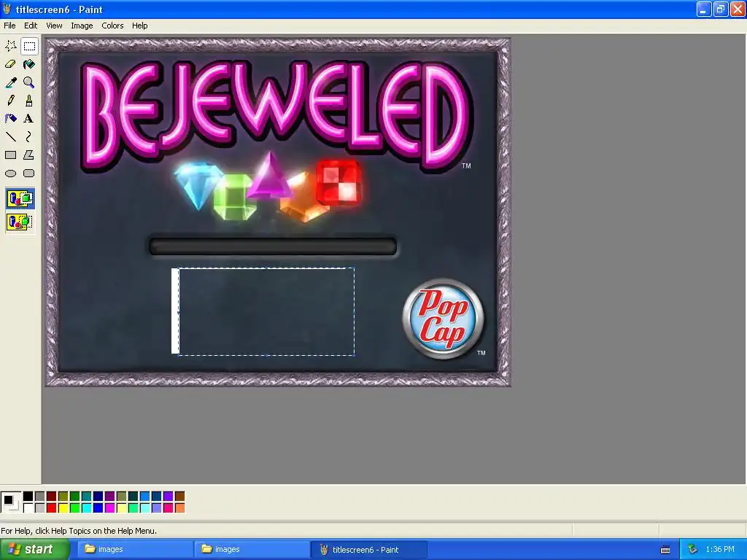Pick the brown color swatch
Image resolution: width=747 pixels, height=560 pixels.
pyautogui.click(x=179, y=497)
